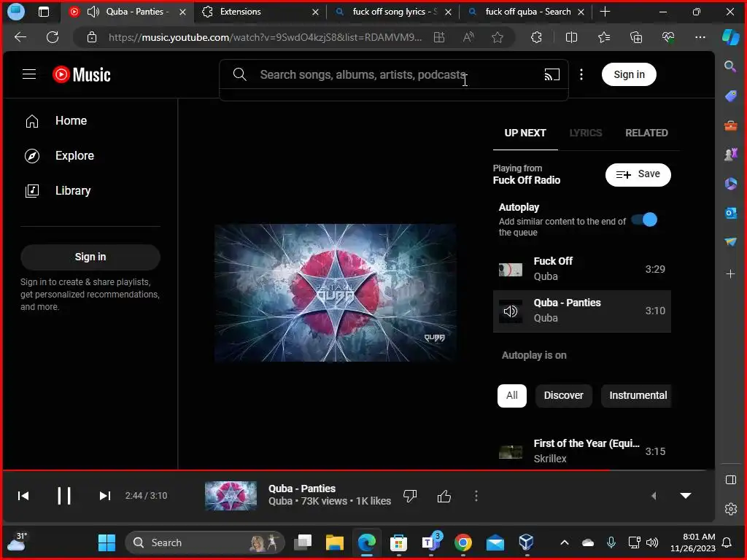Select the All filter chip

point(511,396)
